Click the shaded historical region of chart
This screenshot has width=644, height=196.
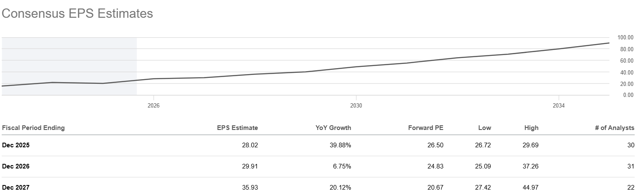(x=69, y=66)
